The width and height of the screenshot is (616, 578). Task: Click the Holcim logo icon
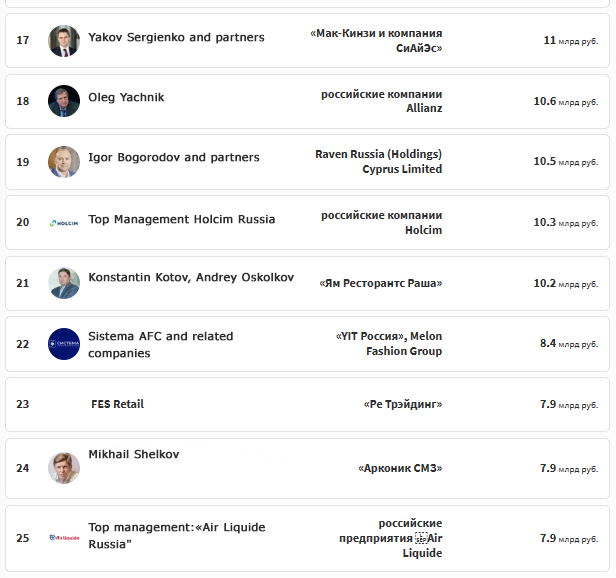(x=64, y=223)
